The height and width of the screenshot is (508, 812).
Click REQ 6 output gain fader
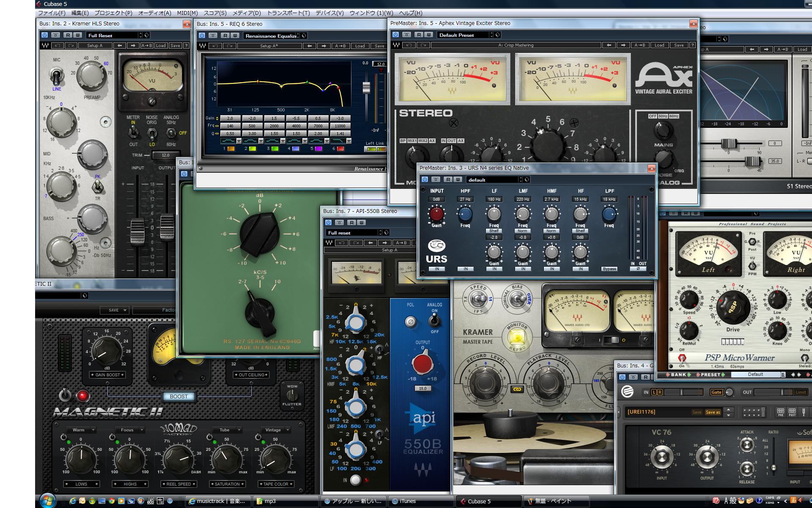pos(366,87)
